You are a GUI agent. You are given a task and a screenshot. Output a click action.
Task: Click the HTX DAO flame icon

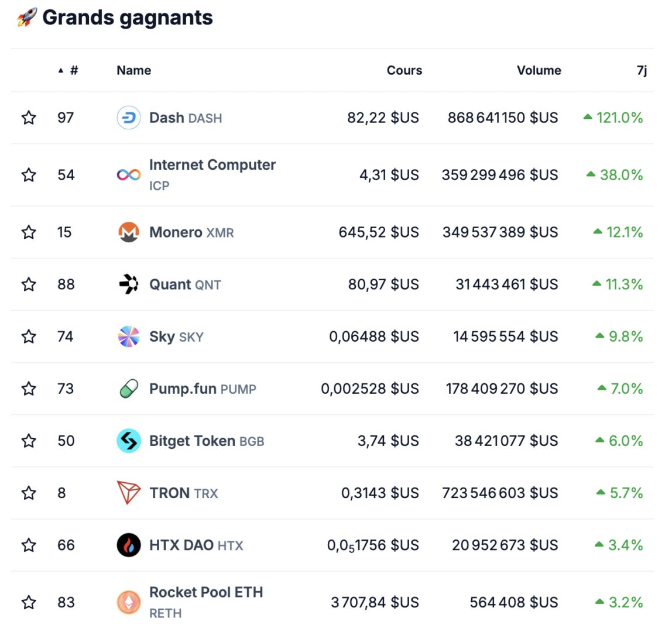pyautogui.click(x=128, y=545)
